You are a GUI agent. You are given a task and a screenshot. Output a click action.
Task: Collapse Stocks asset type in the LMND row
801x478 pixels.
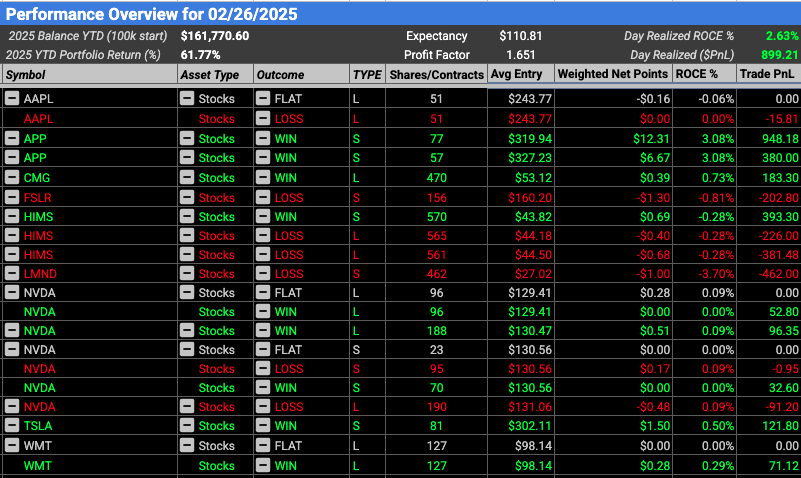click(x=187, y=273)
